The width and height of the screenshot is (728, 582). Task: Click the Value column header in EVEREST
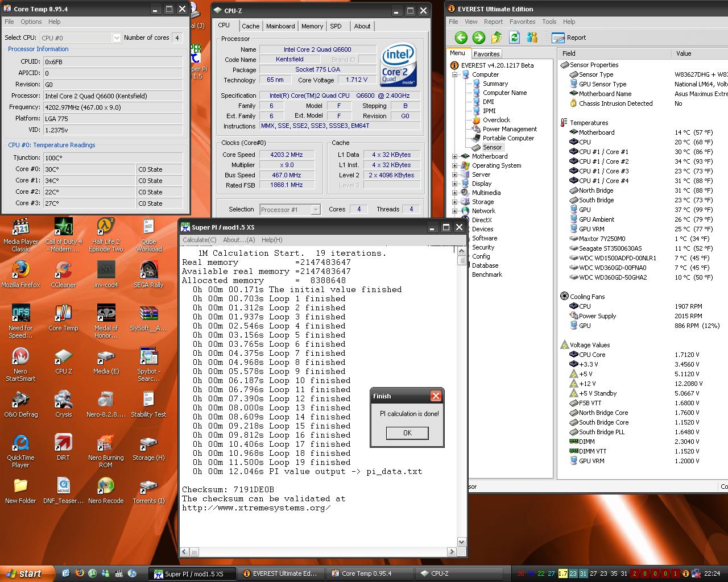click(700, 53)
